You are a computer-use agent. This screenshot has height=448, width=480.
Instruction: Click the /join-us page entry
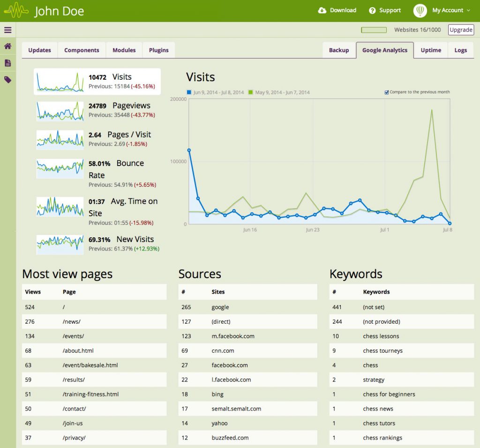[x=73, y=423]
